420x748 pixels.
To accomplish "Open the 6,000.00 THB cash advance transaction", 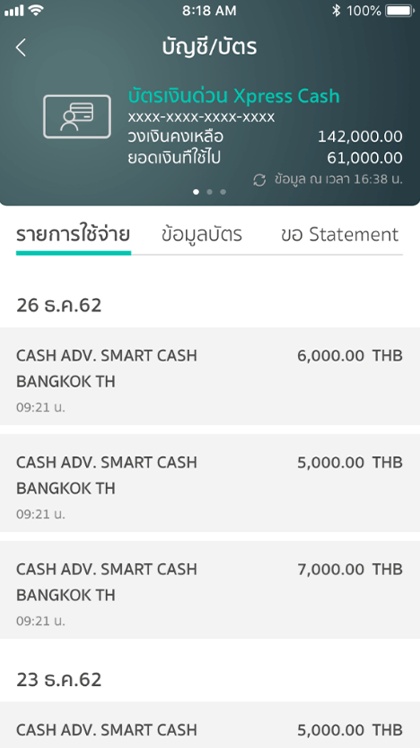I will [210, 376].
